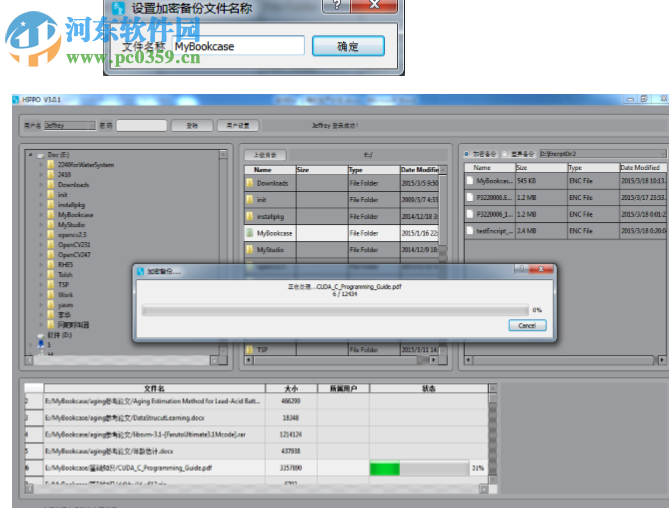
Task: Open the Jeffrey username dropdown
Action: tap(70, 125)
